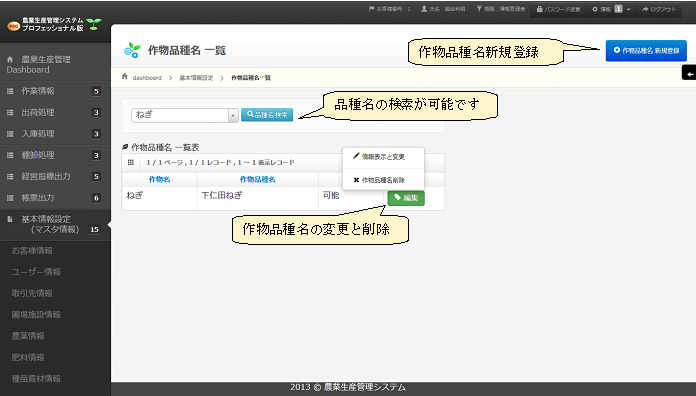Click the tag icon on 編集 button

pyautogui.click(x=397, y=198)
